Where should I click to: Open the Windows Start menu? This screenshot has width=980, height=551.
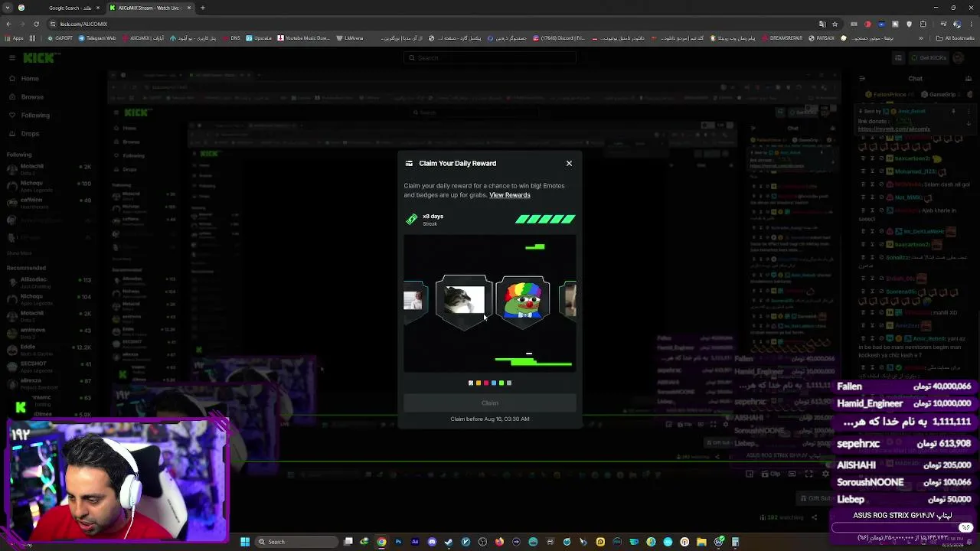click(245, 542)
